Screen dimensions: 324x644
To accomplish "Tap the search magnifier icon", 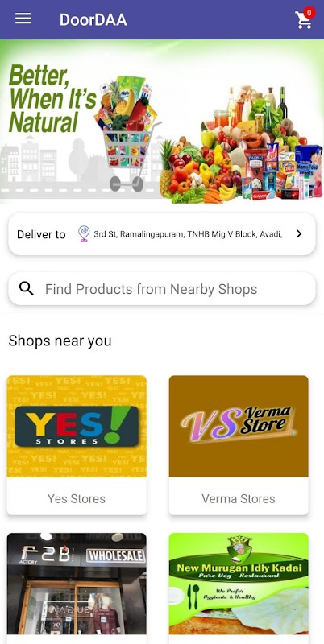I will pos(27,289).
